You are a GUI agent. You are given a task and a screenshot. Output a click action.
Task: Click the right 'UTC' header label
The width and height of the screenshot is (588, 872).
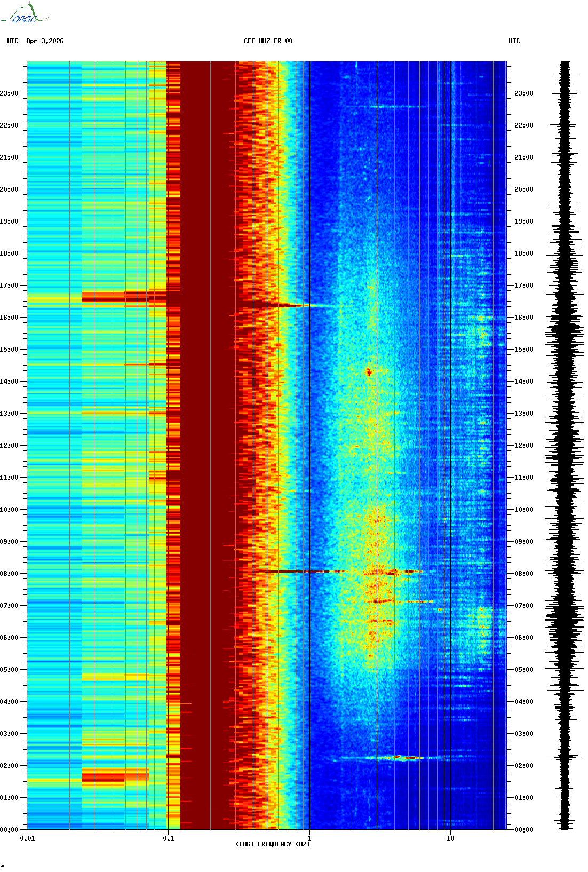(x=514, y=41)
